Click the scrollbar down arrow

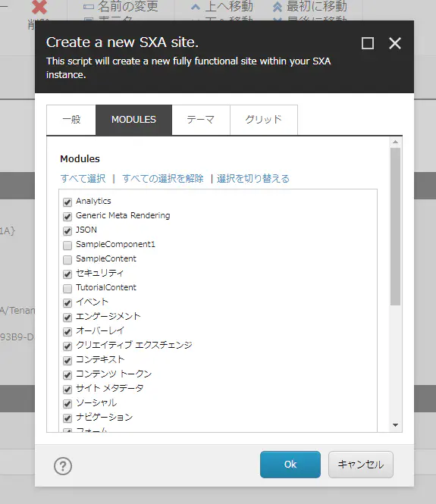click(x=396, y=425)
